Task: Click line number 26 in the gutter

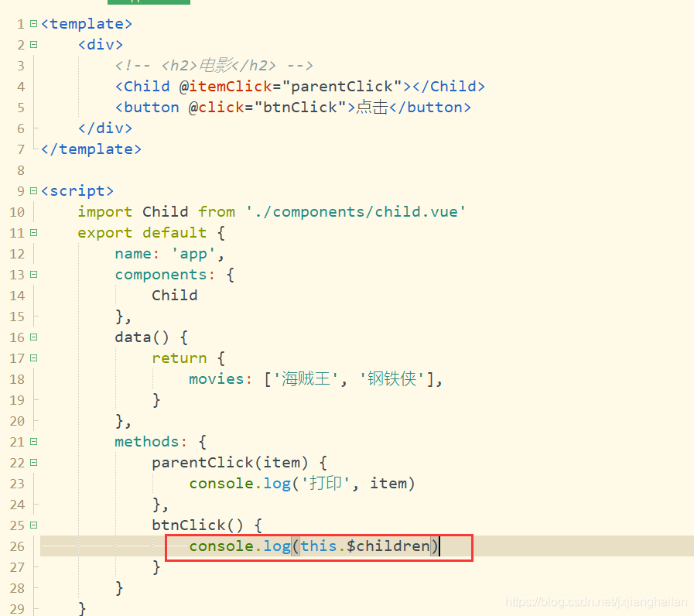Action: pos(17,546)
